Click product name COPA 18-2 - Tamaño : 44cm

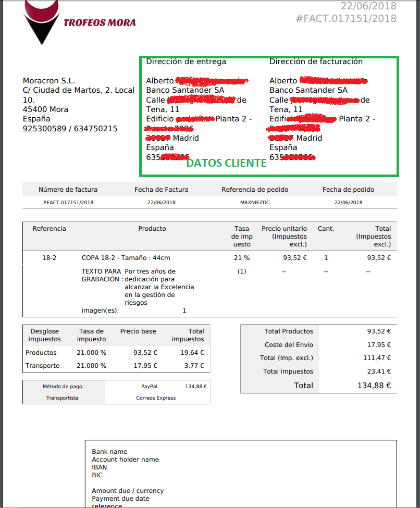point(126,258)
